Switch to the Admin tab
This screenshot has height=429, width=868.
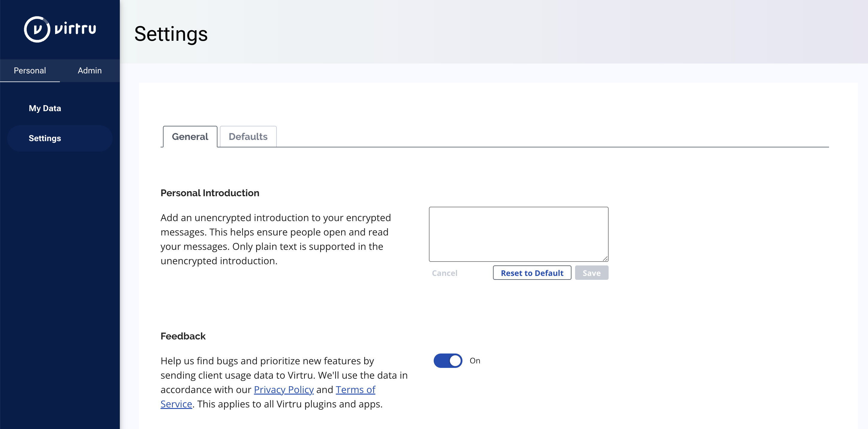(x=90, y=70)
